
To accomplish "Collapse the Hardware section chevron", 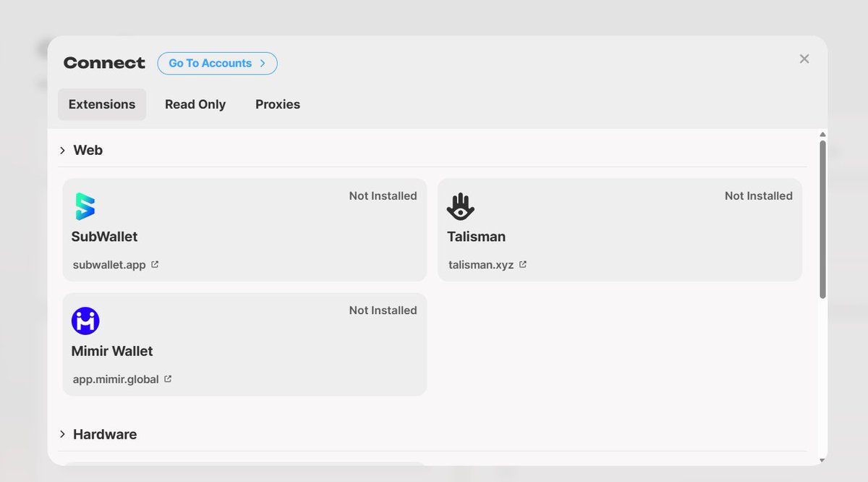I will tap(63, 434).
